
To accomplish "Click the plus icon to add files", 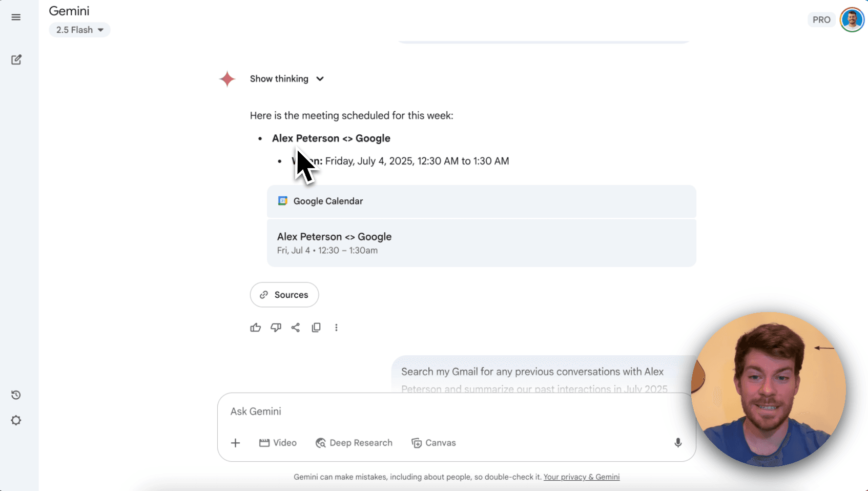I will (x=235, y=443).
